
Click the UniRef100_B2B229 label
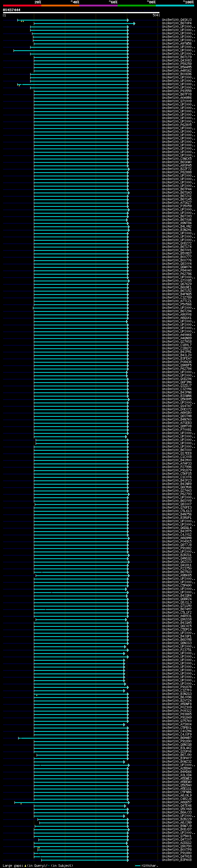point(177,819)
